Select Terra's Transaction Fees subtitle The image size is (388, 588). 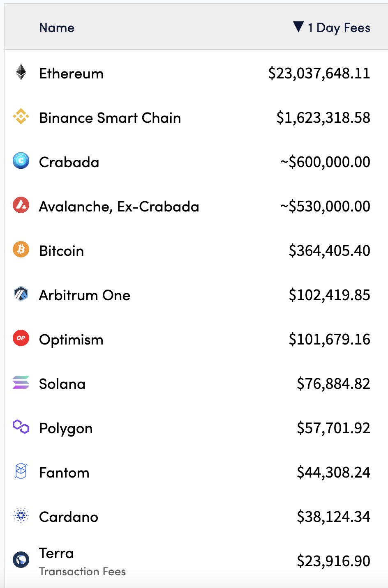(x=82, y=572)
